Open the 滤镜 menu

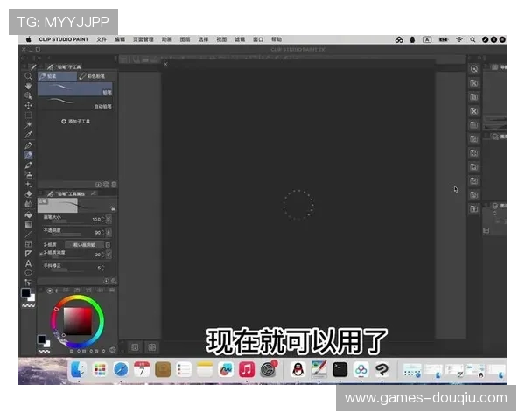[240, 39]
